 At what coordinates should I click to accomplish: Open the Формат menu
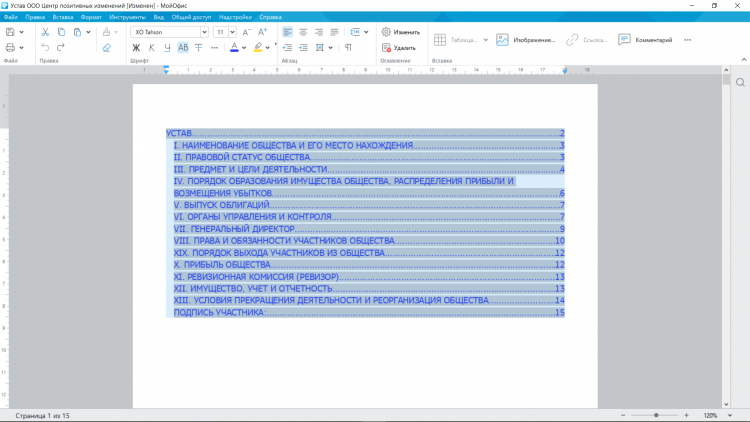tap(90, 17)
